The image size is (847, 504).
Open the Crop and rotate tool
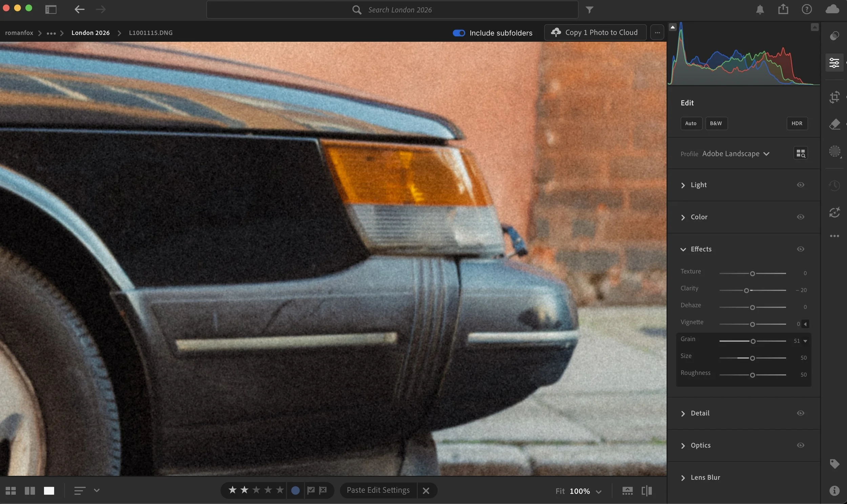834,98
